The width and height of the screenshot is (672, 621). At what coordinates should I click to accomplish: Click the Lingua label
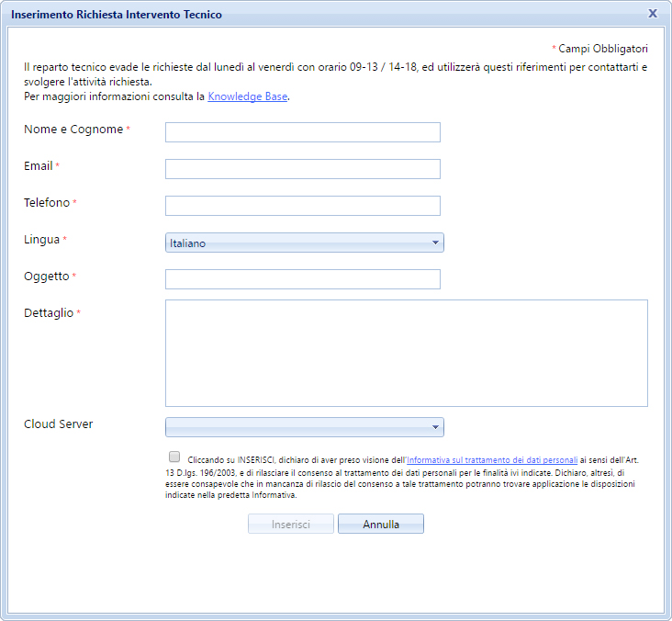click(41, 240)
